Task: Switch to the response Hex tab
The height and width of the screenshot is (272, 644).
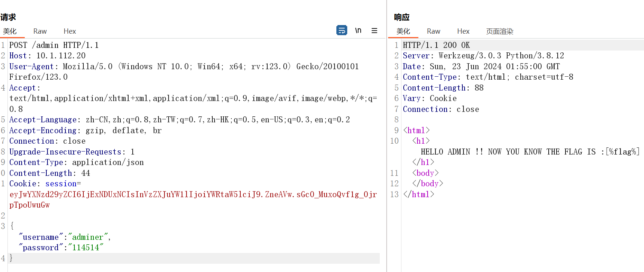Action: [463, 31]
